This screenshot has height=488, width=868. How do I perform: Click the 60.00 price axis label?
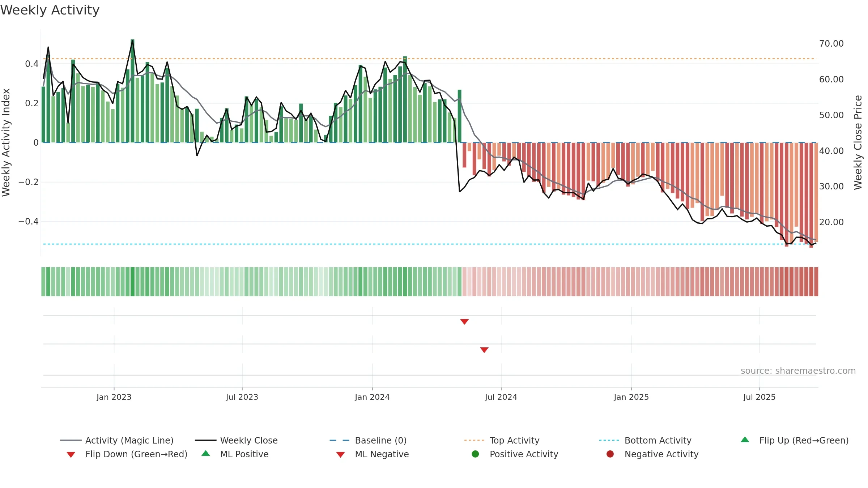click(831, 79)
